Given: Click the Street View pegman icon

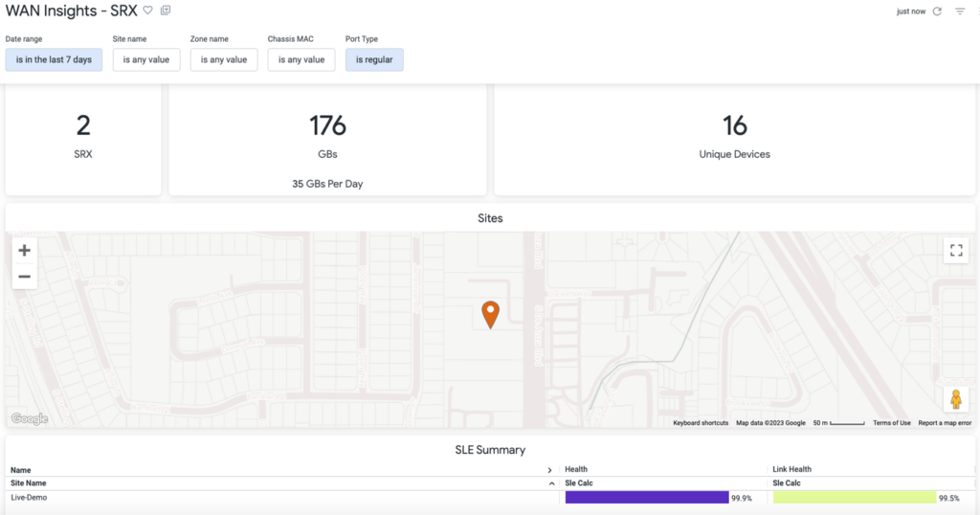Looking at the screenshot, I should (955, 400).
